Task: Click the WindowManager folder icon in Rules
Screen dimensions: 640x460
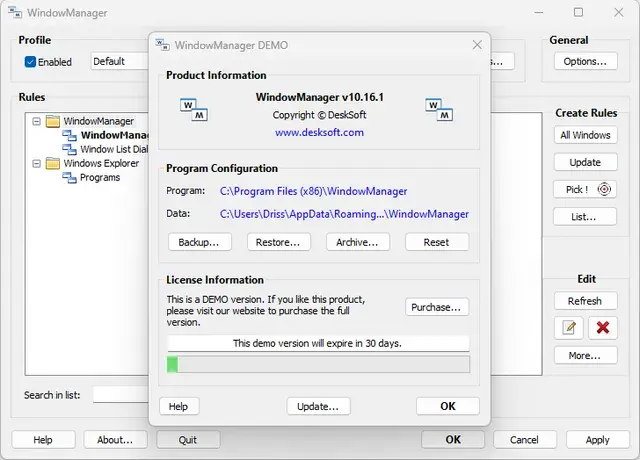Action: 52,121
